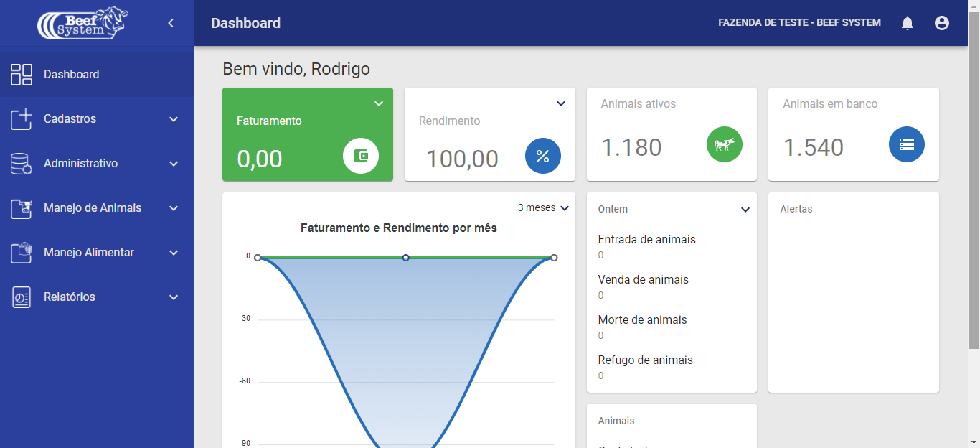Click the percent icon on Rendimento card

click(x=543, y=156)
